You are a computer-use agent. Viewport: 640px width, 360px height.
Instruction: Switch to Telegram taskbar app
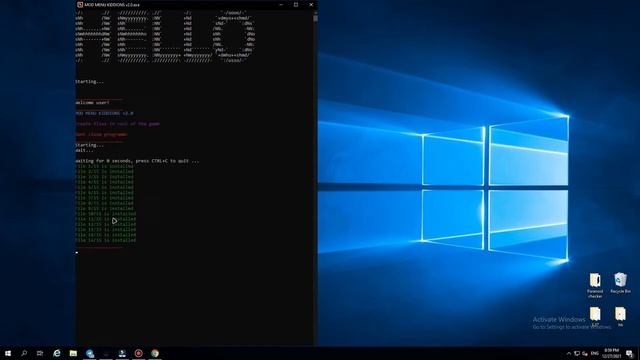pos(90,353)
